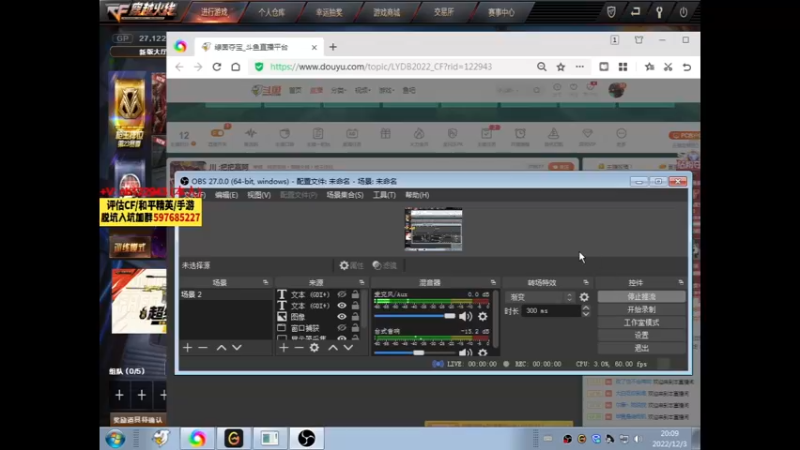Click the OBS preview thumbnail
Image resolution: width=800 pixels, height=450 pixels.
pyautogui.click(x=433, y=229)
